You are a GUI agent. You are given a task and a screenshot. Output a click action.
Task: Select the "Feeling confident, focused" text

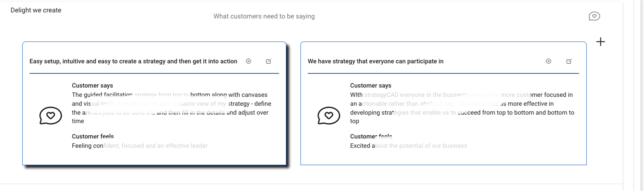pyautogui.click(x=139, y=146)
